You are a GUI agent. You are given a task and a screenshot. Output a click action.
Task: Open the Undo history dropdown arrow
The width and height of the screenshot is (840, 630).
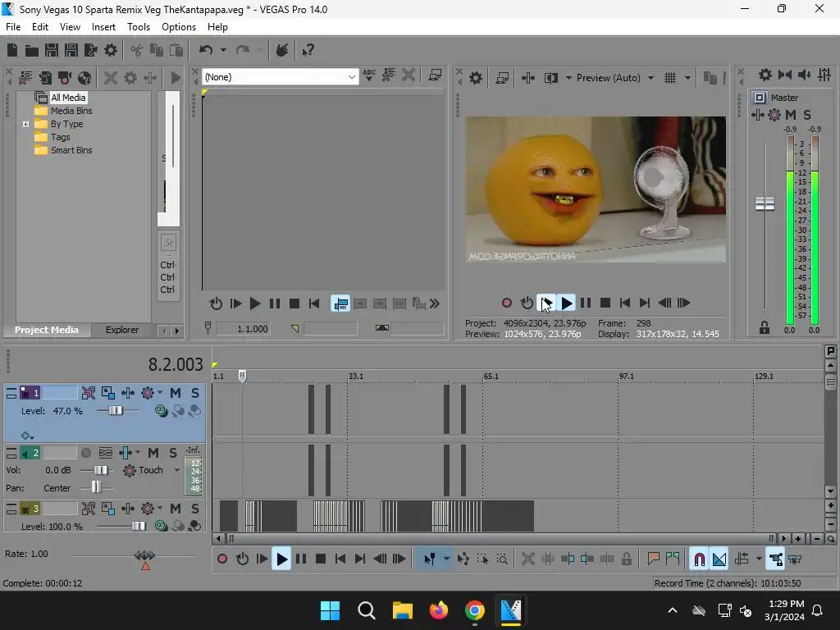[223, 50]
